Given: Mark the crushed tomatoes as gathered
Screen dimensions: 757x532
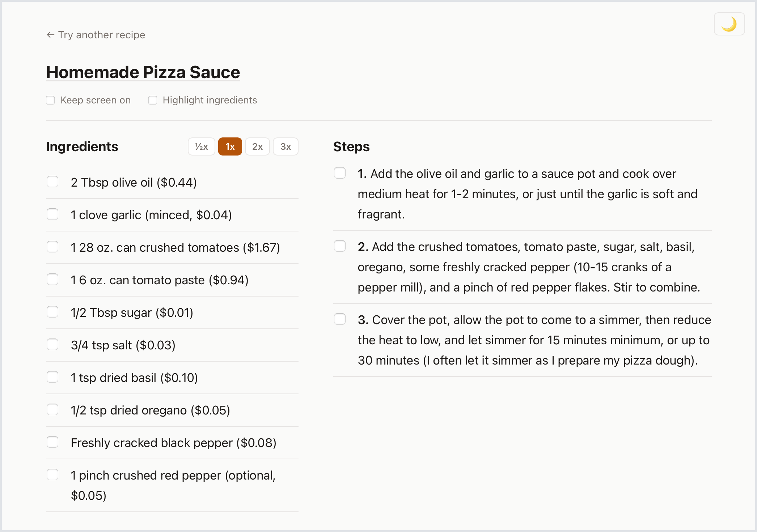Looking at the screenshot, I should pos(53,247).
